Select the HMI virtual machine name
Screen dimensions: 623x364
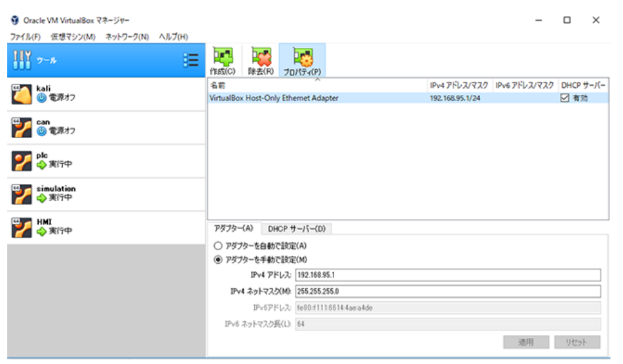pos(44,222)
